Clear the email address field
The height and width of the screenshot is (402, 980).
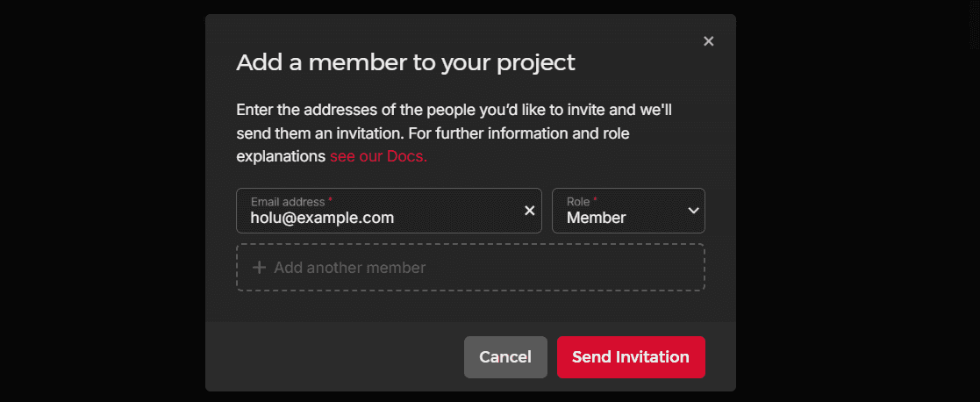[529, 211]
